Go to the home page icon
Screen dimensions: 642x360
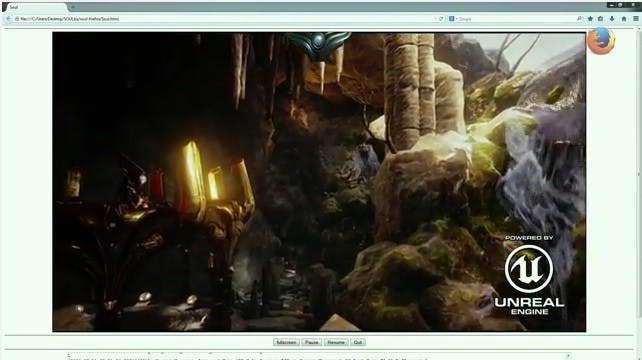tap(624, 19)
